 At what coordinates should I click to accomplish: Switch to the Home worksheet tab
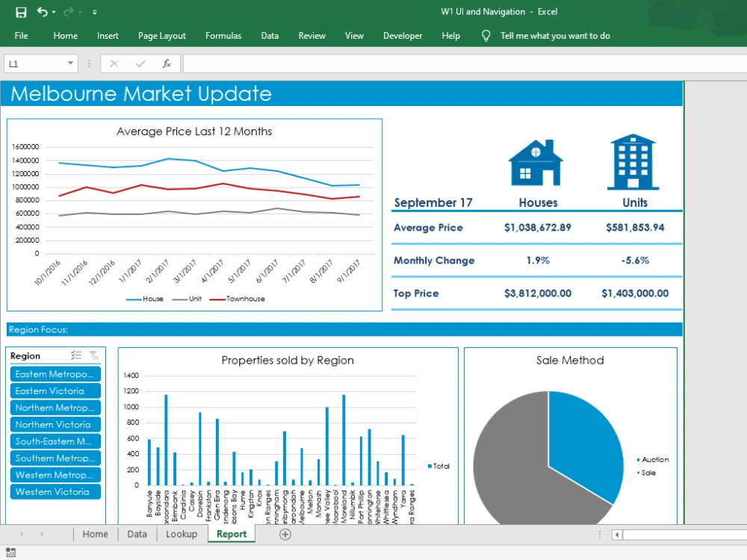coord(96,535)
